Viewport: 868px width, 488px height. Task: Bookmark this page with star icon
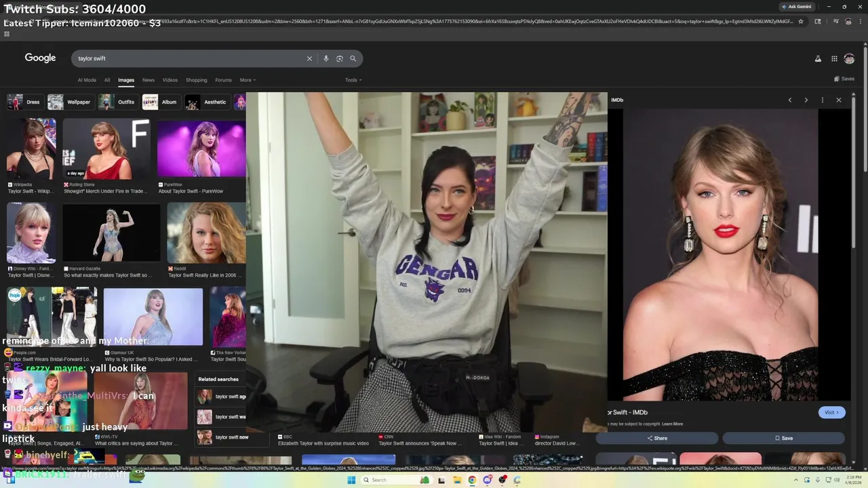(x=801, y=22)
